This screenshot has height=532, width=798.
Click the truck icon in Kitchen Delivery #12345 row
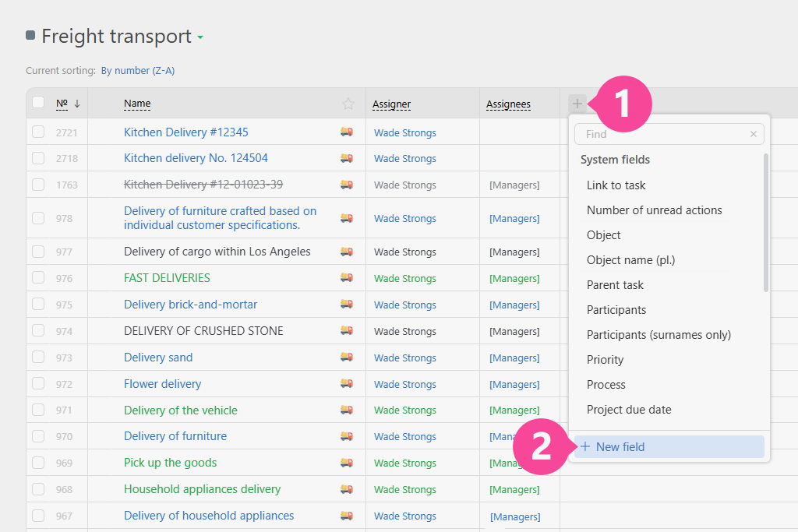pos(347,132)
